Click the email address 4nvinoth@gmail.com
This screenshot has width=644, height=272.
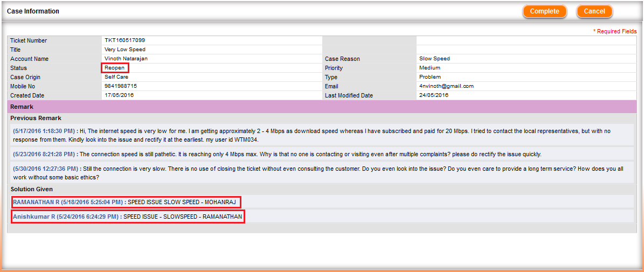click(x=446, y=86)
